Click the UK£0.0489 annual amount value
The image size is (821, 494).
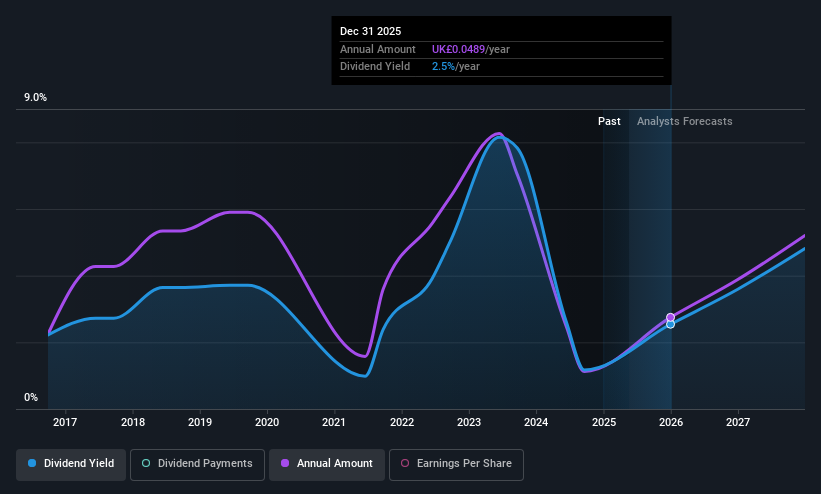pos(458,49)
